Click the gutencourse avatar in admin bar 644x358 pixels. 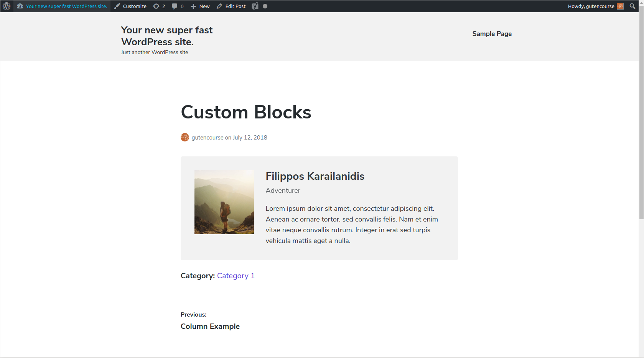620,6
